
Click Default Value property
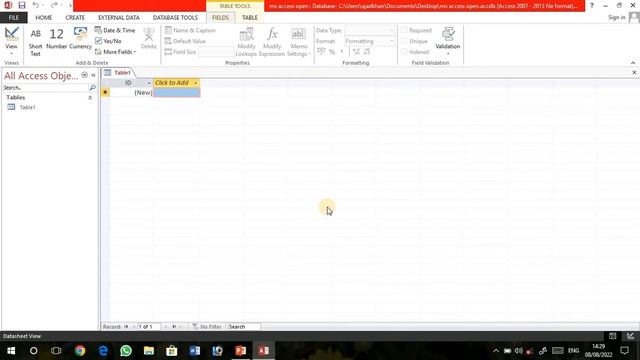click(185, 41)
